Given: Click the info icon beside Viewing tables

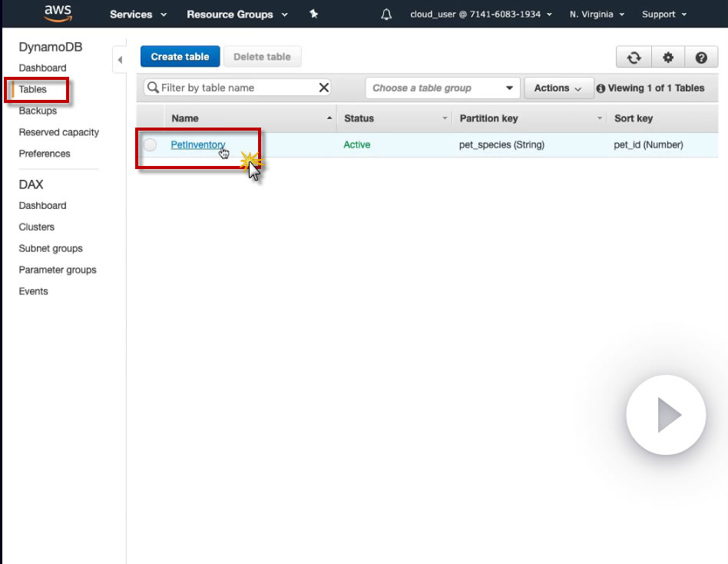Looking at the screenshot, I should 601,88.
